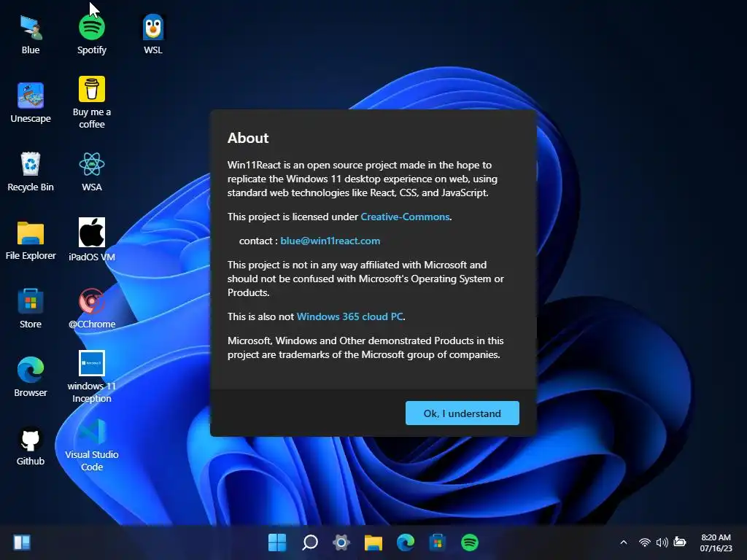Open taskbar Search
Viewport: 747px width, 560px height.
(x=309, y=542)
